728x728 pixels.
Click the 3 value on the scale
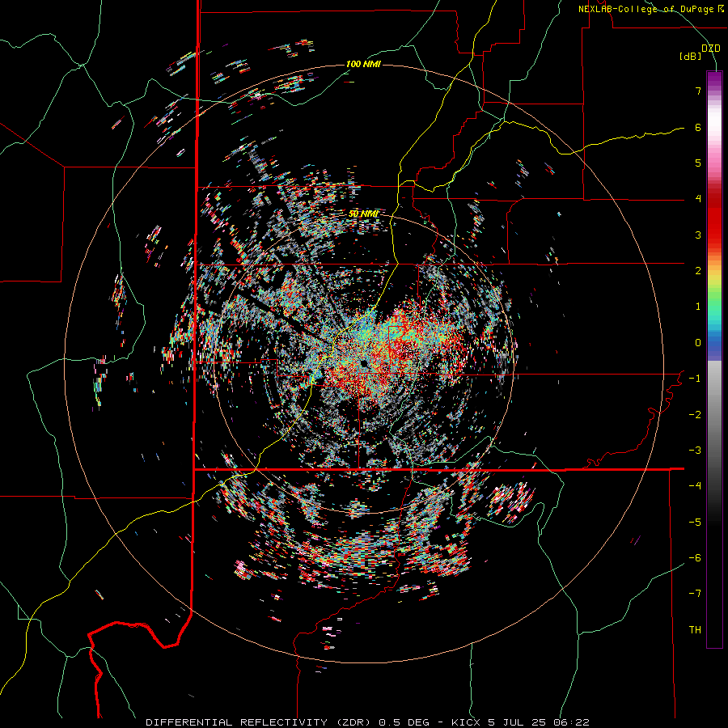(x=698, y=235)
